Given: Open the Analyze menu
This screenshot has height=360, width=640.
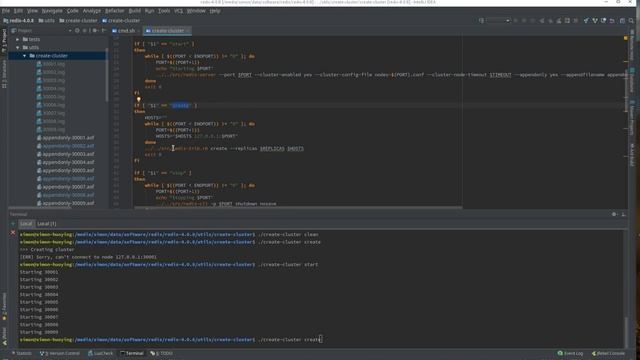Looking at the screenshot, I should pyautogui.click(x=92, y=11).
